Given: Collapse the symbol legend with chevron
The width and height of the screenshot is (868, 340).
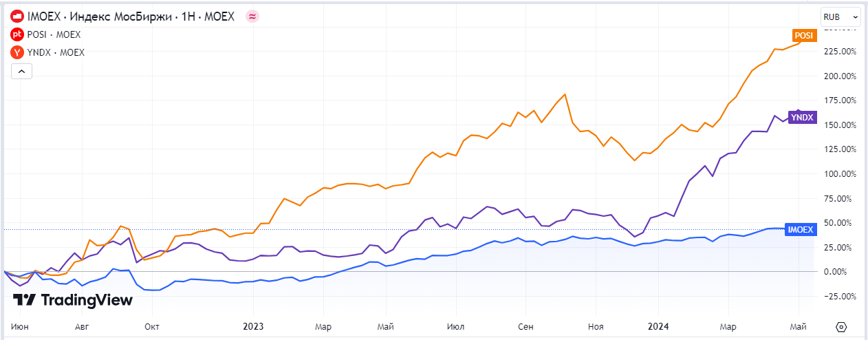Looking at the screenshot, I should click(x=21, y=71).
